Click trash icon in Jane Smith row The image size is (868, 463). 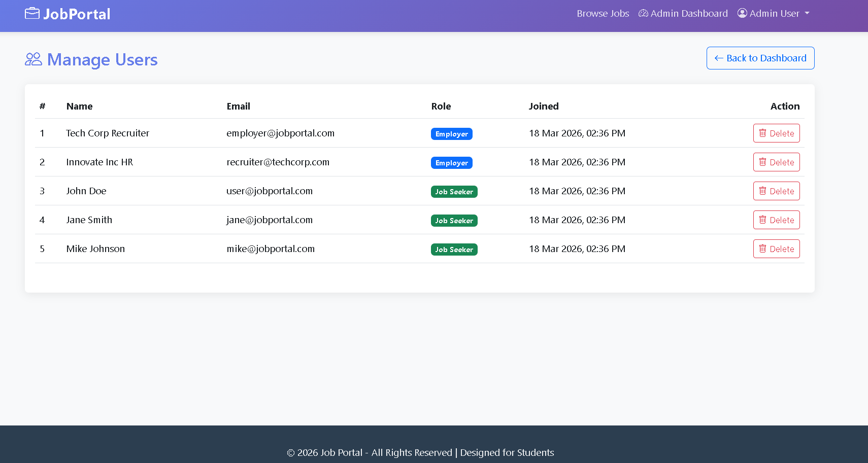(x=762, y=220)
